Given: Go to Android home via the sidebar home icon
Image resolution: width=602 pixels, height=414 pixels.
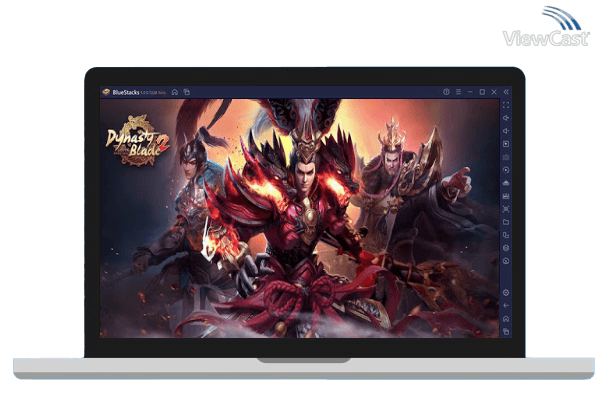Looking at the screenshot, I should click(506, 319).
